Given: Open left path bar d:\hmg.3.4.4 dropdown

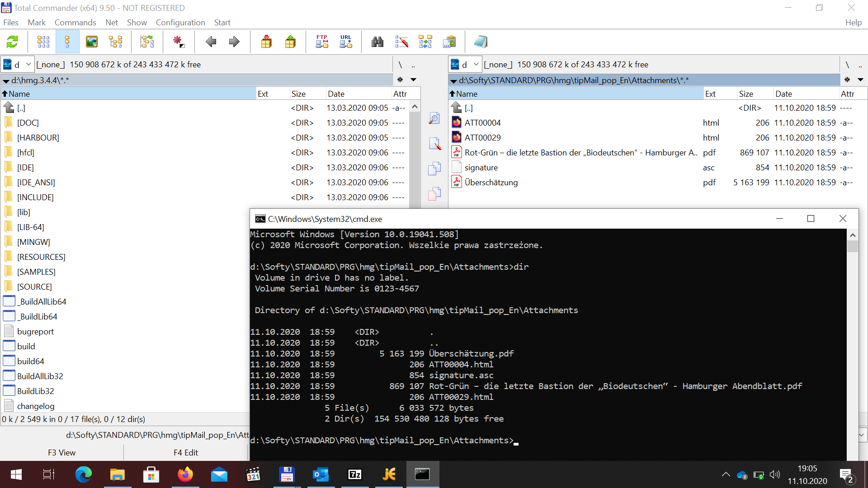Looking at the screenshot, I should pyautogui.click(x=6, y=81).
